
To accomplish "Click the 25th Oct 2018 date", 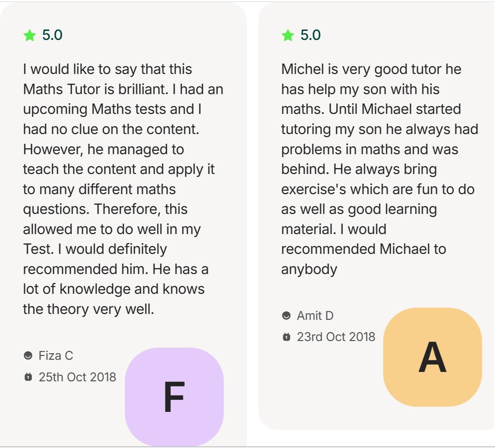I will (x=77, y=377).
